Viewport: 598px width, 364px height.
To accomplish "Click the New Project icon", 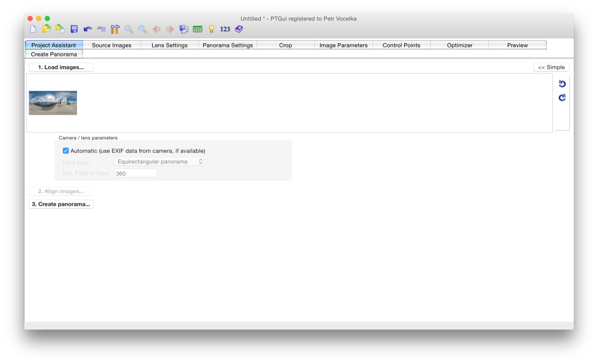I will (x=33, y=29).
